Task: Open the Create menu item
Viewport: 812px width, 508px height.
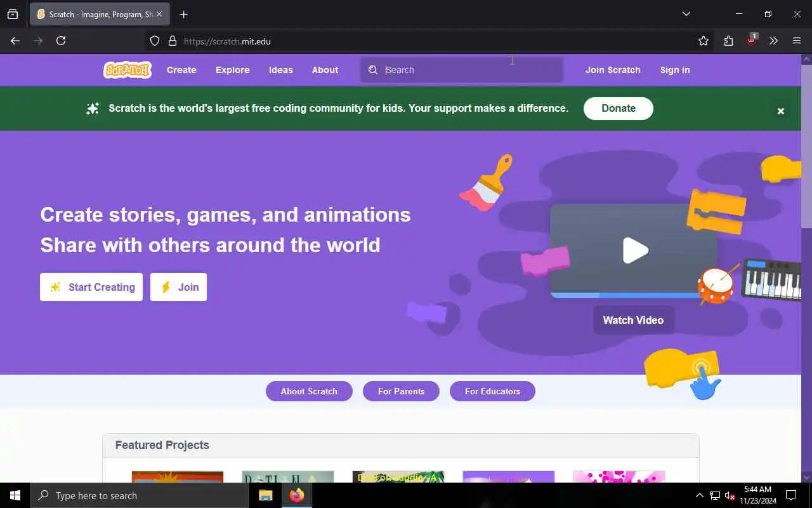Action: (x=181, y=70)
